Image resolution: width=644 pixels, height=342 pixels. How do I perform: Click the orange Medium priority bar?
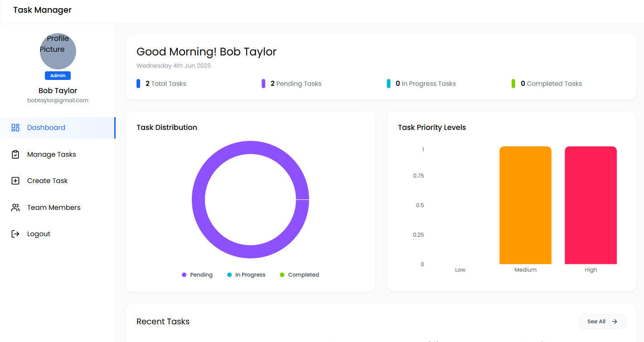tap(525, 205)
